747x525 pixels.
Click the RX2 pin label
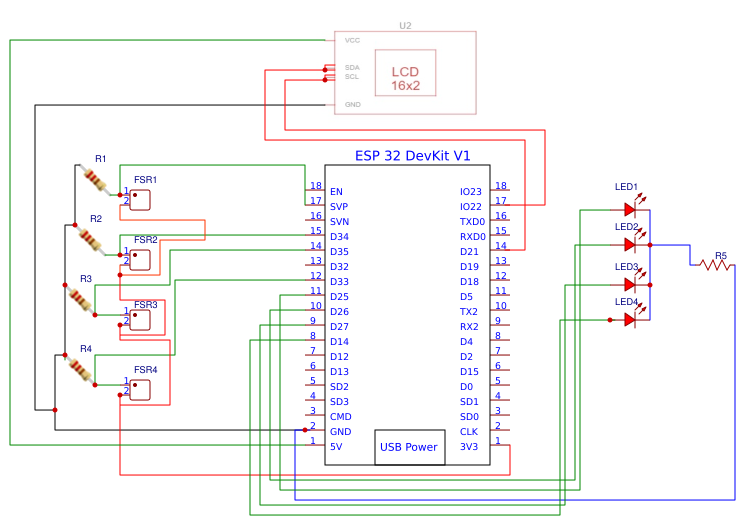(x=469, y=327)
